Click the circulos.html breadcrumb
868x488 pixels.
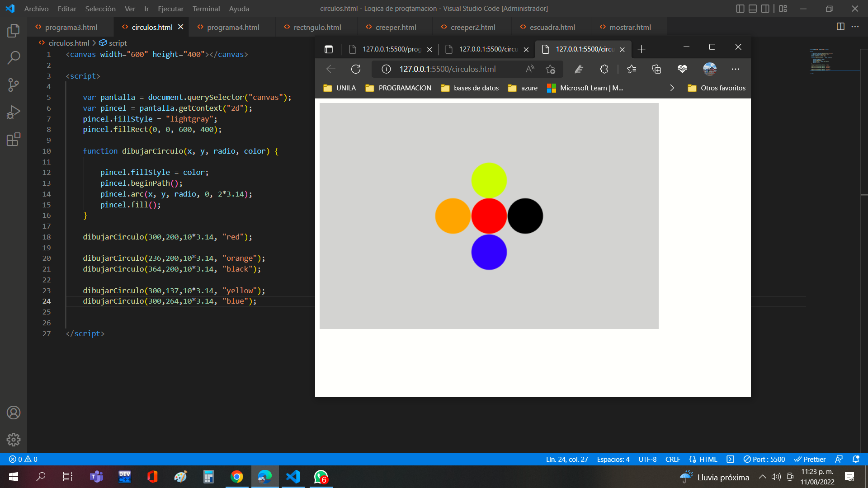pyautogui.click(x=69, y=43)
